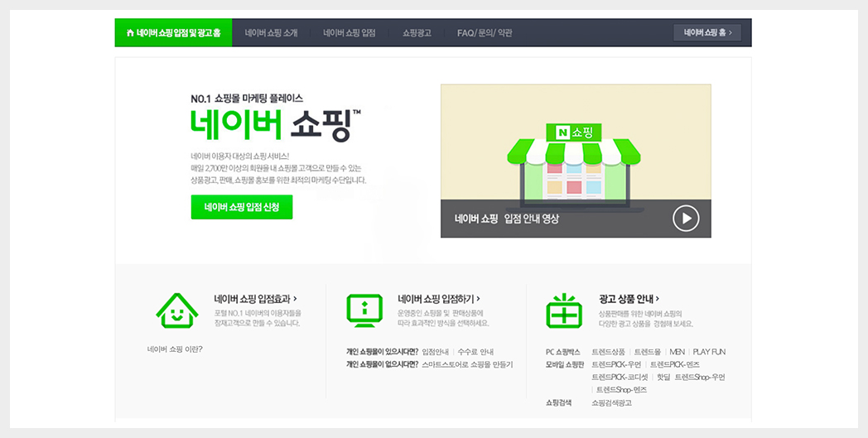The width and height of the screenshot is (868, 438).
Task: Open the 네이버 쇼핑 입점 menu
Action: [349, 33]
